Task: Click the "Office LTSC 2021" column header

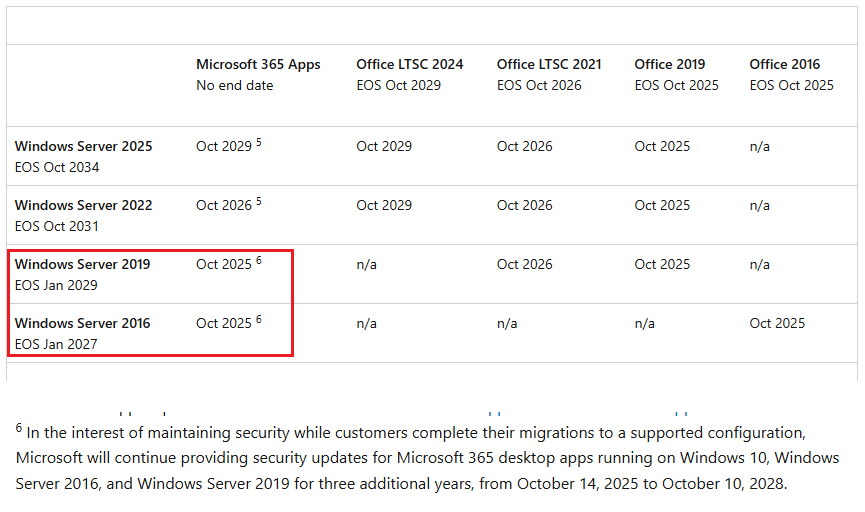Action: coord(549,65)
